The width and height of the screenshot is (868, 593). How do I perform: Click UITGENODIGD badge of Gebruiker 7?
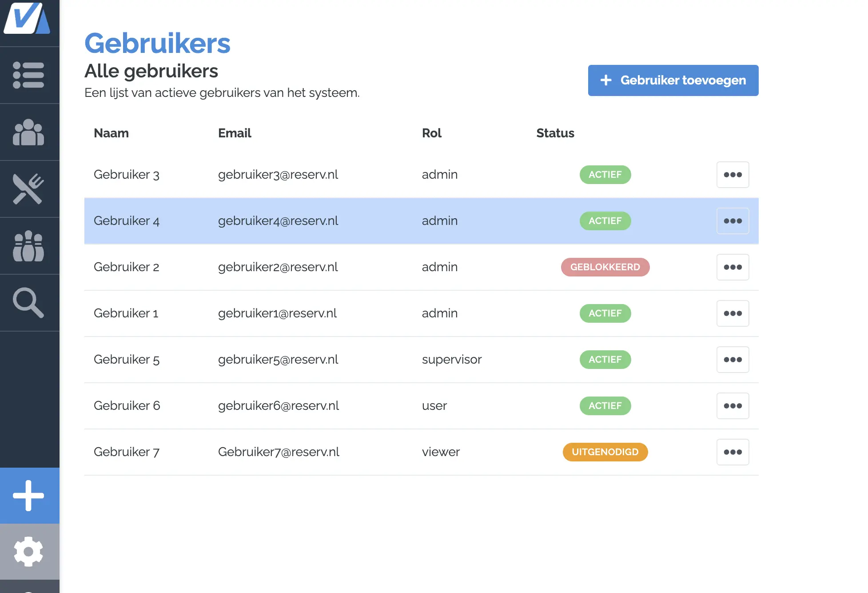[x=605, y=452]
